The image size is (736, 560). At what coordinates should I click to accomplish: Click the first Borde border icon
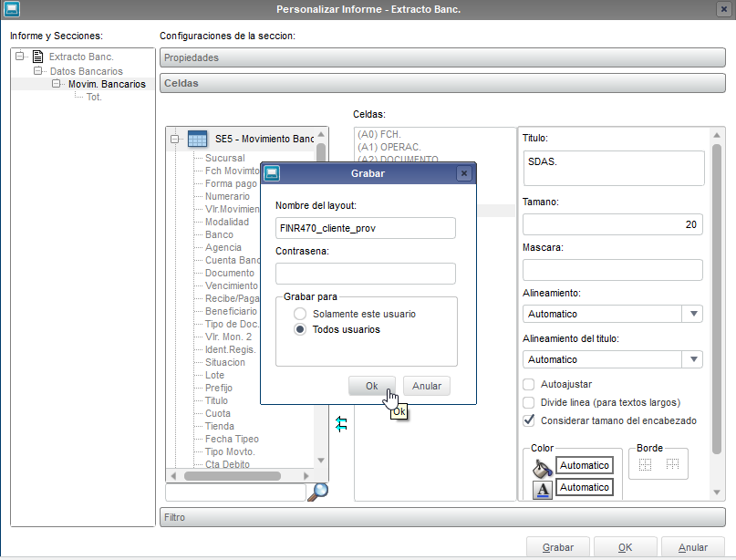tap(646, 464)
